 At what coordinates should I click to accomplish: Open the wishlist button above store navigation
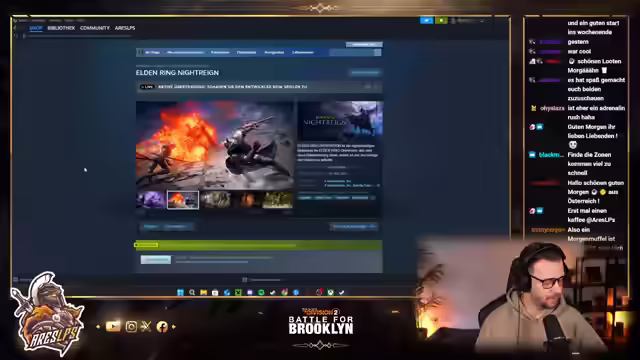pos(364,44)
